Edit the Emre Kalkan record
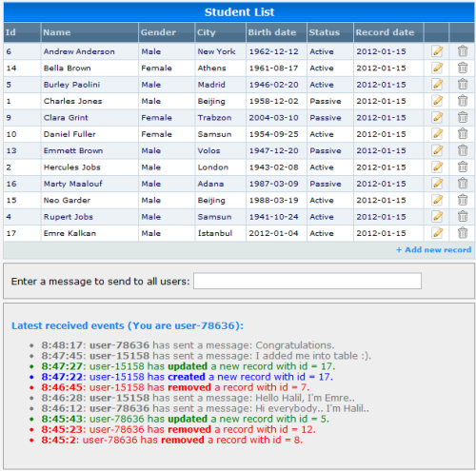This screenshot has width=476, height=471. (437, 232)
